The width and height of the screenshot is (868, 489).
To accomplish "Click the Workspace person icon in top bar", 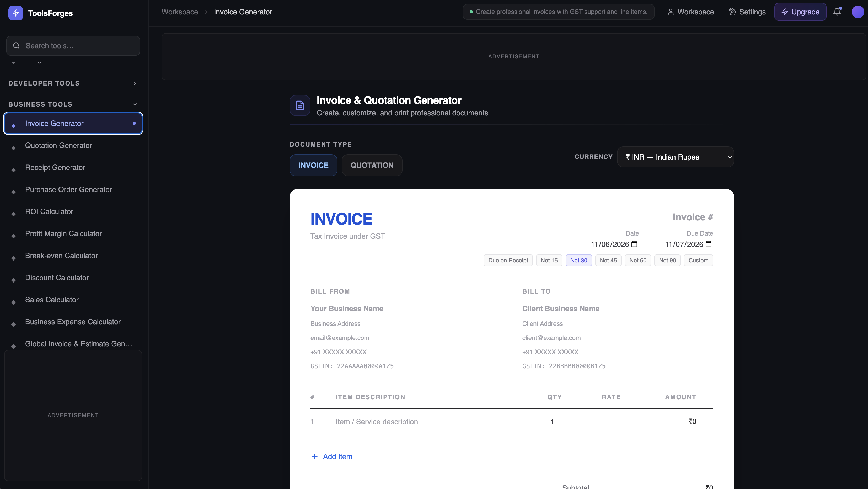I will point(671,12).
